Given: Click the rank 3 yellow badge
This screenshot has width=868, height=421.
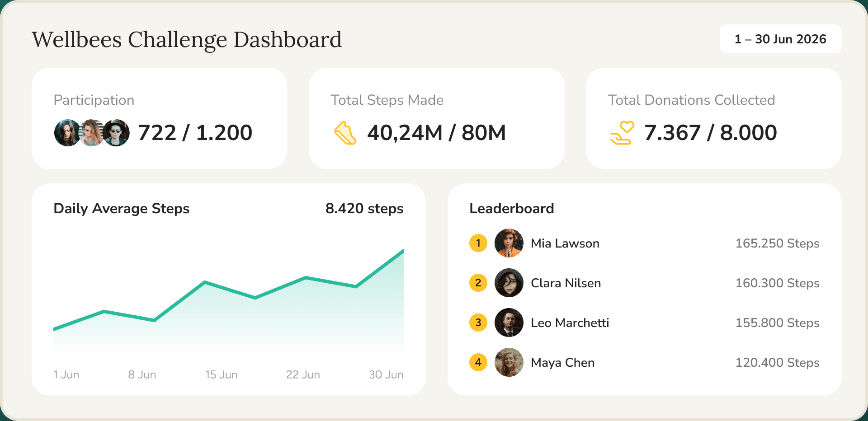Looking at the screenshot, I should (478, 323).
